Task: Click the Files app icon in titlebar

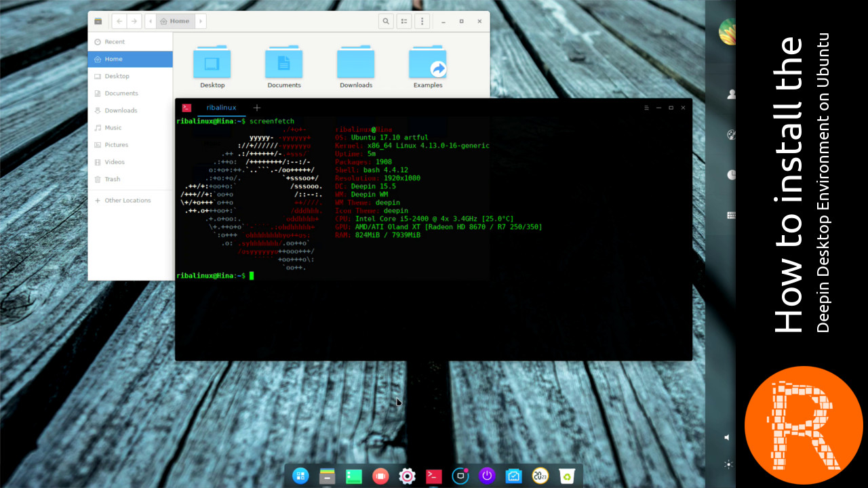Action: pos(98,21)
